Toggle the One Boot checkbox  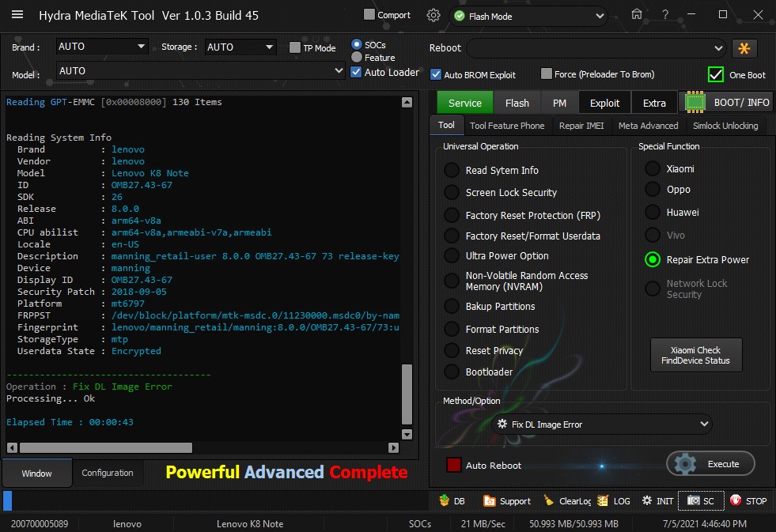pyautogui.click(x=716, y=74)
